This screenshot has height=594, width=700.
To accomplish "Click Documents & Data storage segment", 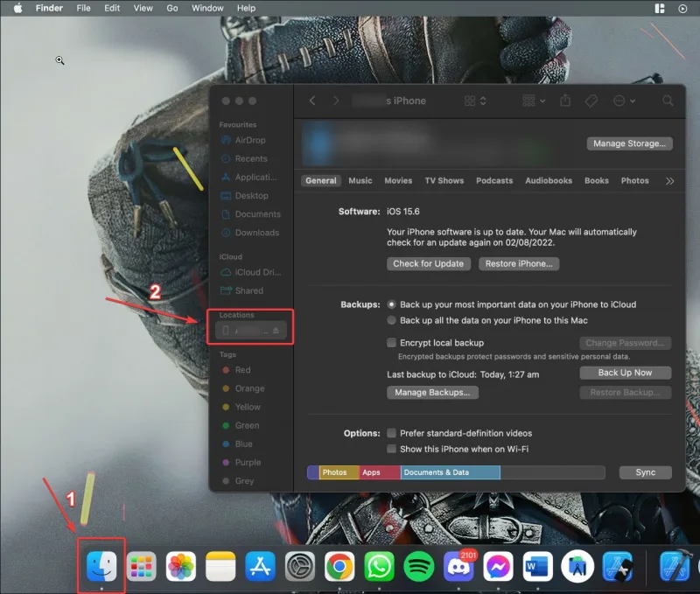I will pyautogui.click(x=450, y=472).
